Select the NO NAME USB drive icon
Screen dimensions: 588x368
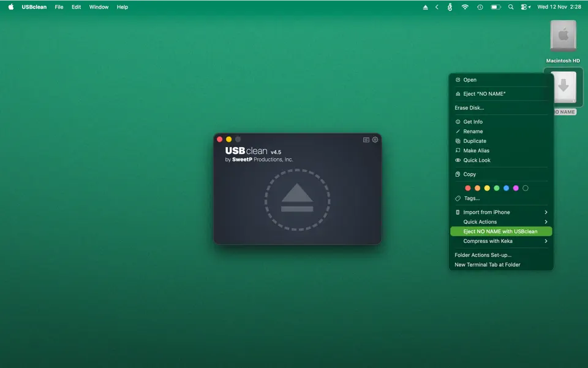(563, 88)
